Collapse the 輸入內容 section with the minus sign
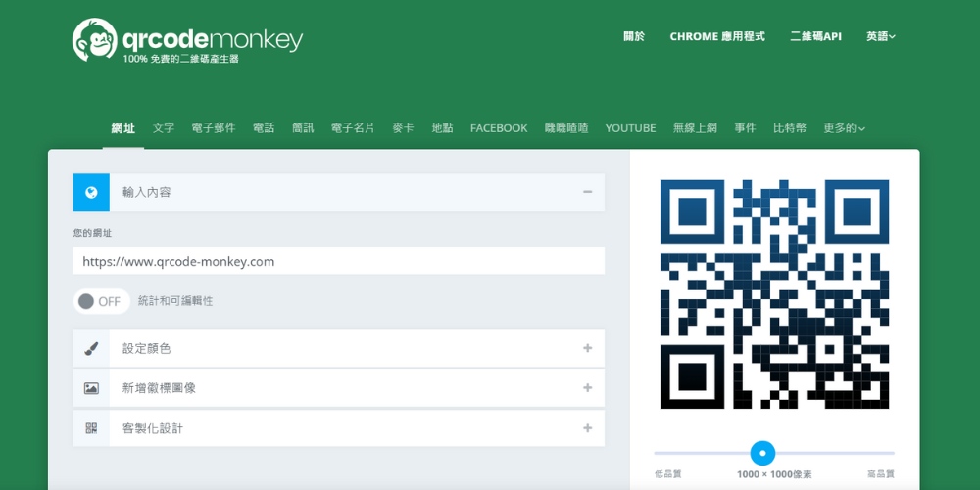 587,192
